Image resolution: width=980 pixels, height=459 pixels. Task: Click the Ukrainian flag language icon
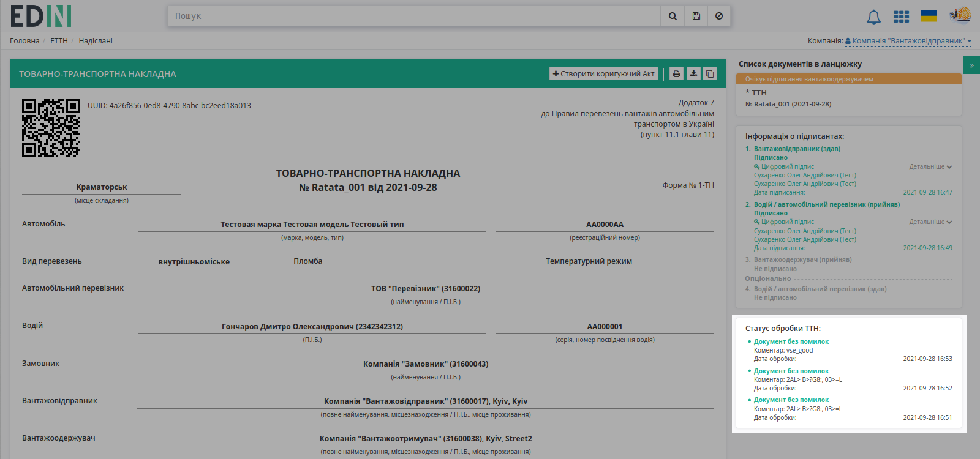pyautogui.click(x=929, y=16)
